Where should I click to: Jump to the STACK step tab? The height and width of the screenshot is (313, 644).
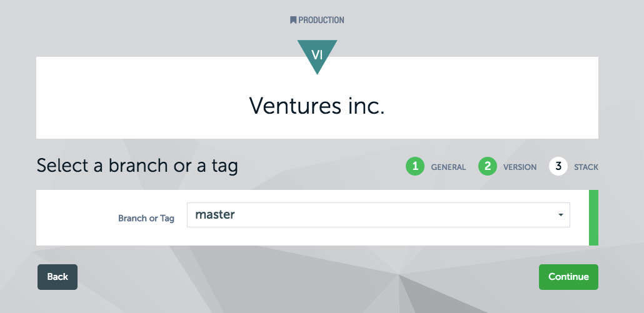(x=586, y=167)
